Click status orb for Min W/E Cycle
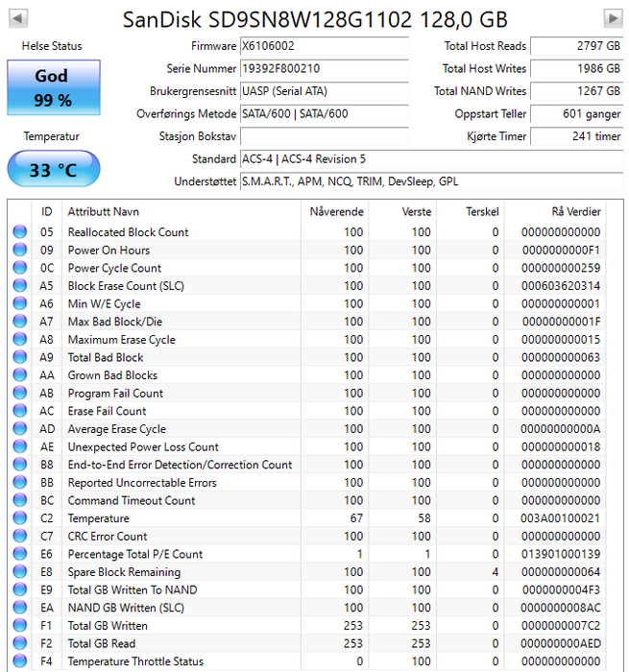The height and width of the screenshot is (672, 629). click(x=20, y=303)
